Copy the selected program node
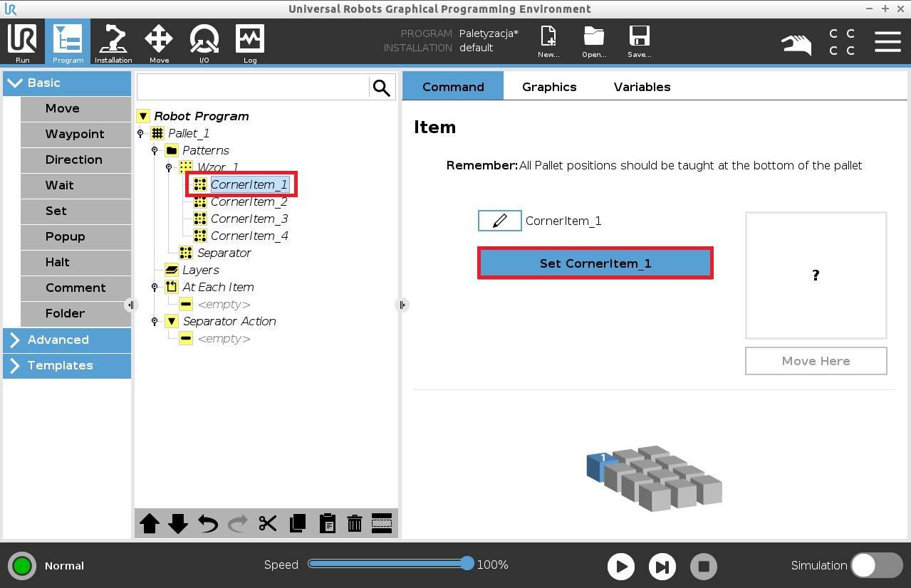The width and height of the screenshot is (911, 588). click(297, 524)
